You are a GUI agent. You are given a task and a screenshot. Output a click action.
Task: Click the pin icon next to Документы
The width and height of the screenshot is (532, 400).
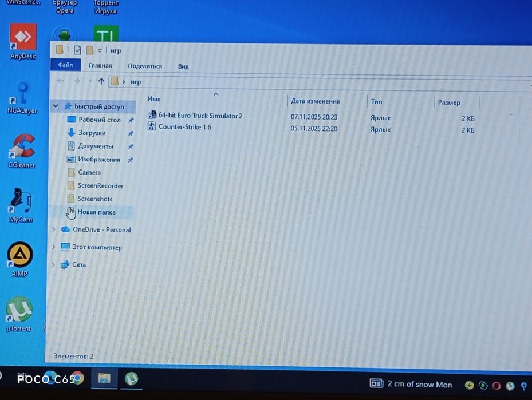click(x=131, y=146)
